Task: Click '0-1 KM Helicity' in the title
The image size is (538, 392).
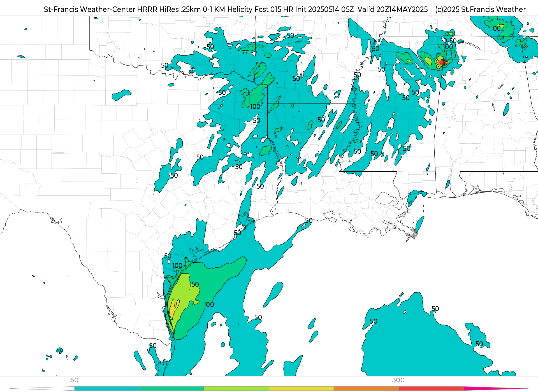Action: point(228,10)
